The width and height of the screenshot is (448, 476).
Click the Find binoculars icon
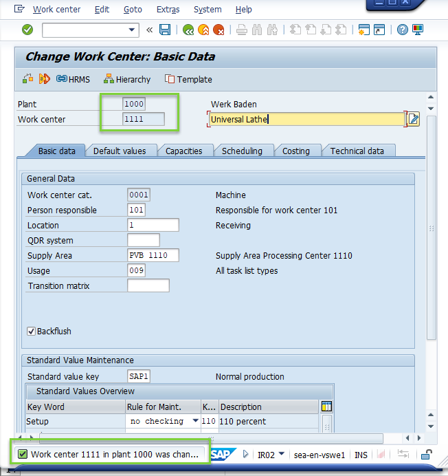point(257,30)
